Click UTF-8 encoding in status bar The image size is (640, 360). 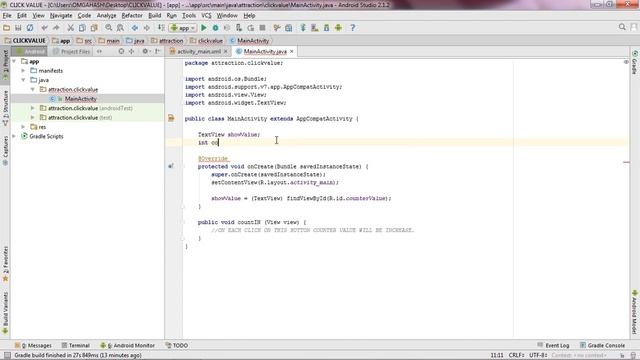click(x=538, y=355)
